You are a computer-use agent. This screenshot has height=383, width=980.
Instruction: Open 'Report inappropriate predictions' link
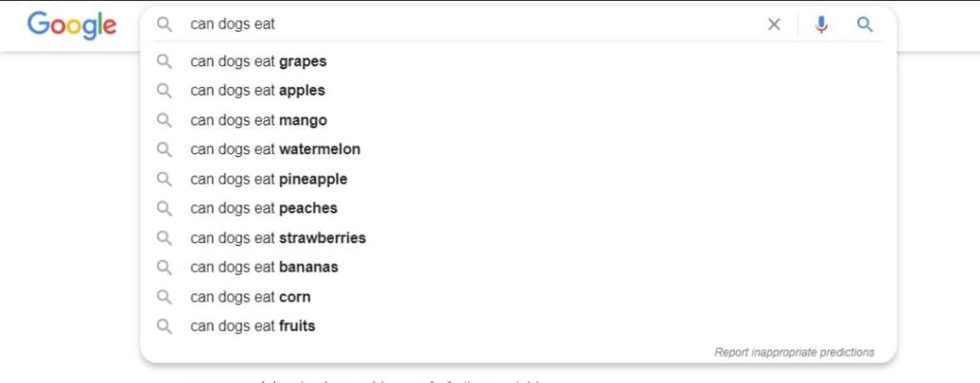tap(794, 352)
